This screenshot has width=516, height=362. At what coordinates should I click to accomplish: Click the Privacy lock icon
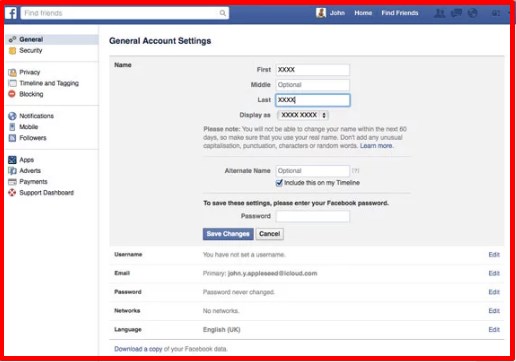pyautogui.click(x=12, y=72)
